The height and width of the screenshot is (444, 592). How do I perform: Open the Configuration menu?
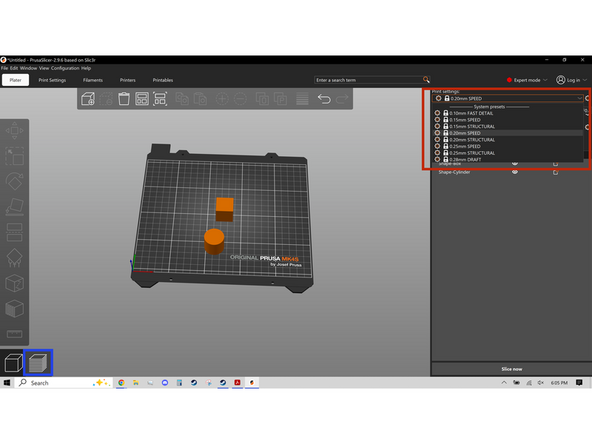pos(65,68)
